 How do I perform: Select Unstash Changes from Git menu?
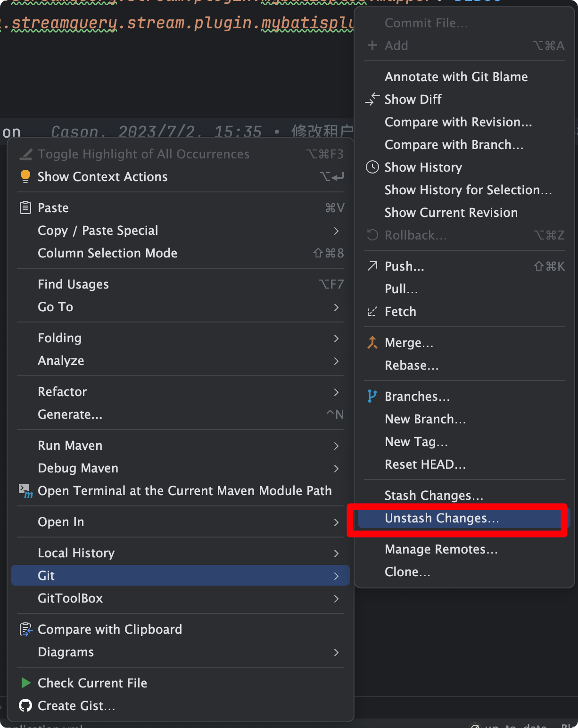(x=442, y=518)
